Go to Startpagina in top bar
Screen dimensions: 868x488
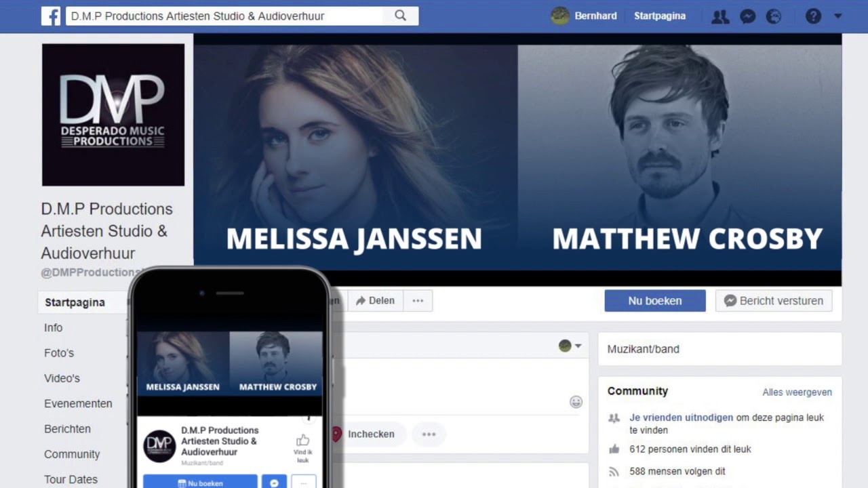pyautogui.click(x=660, y=16)
